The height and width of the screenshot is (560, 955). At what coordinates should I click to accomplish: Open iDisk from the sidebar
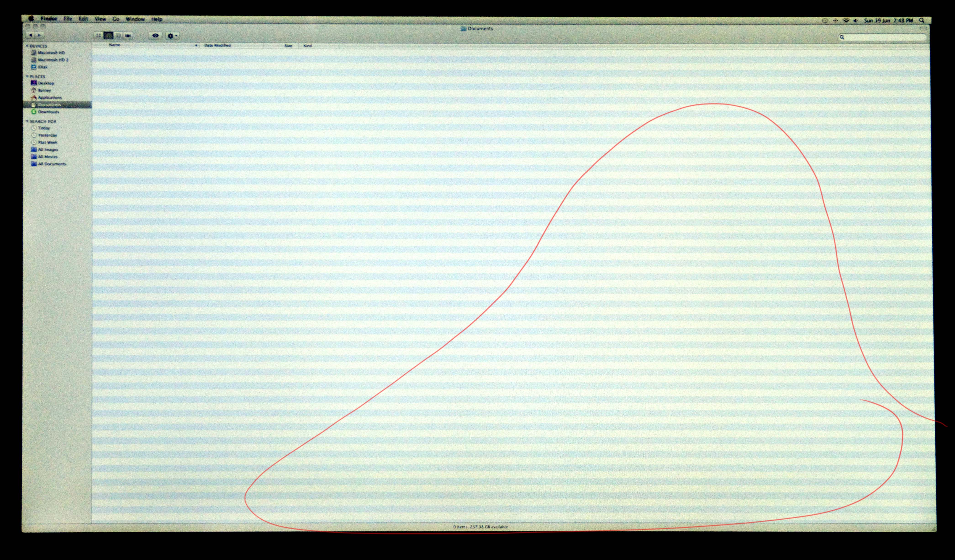(40, 67)
